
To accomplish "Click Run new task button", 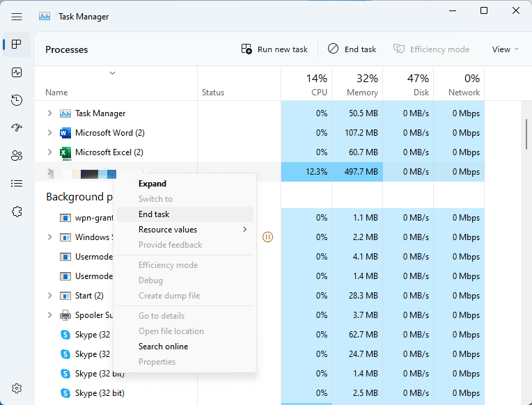I will click(x=274, y=49).
